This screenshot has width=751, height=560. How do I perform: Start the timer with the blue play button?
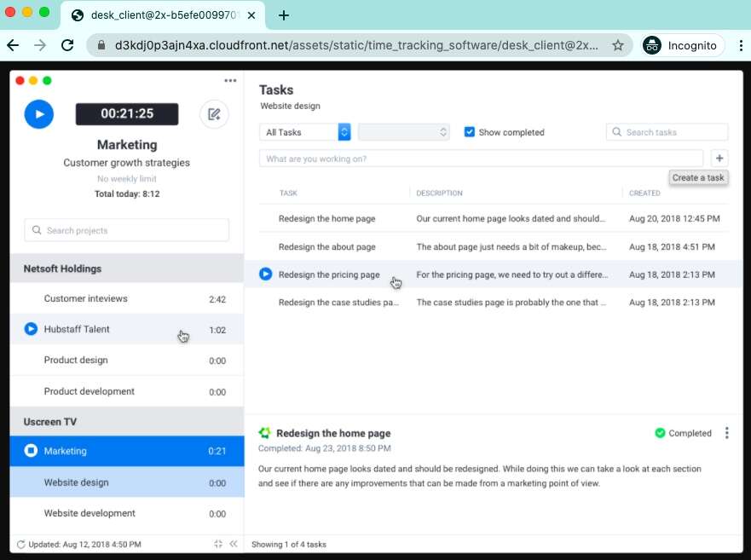click(x=38, y=113)
